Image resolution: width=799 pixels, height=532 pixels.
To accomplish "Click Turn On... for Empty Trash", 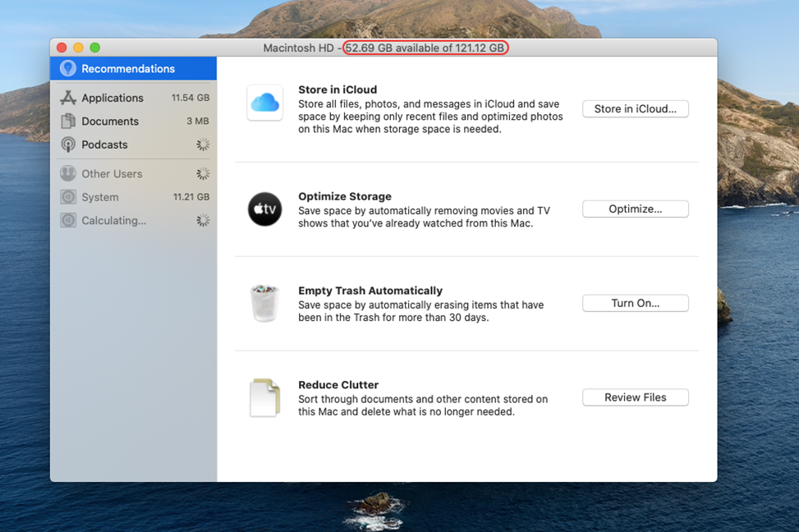I will pyautogui.click(x=636, y=303).
